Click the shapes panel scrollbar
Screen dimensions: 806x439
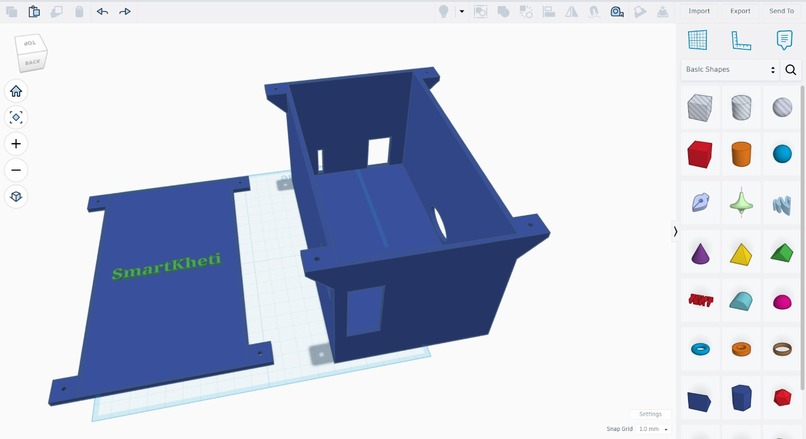point(802,236)
